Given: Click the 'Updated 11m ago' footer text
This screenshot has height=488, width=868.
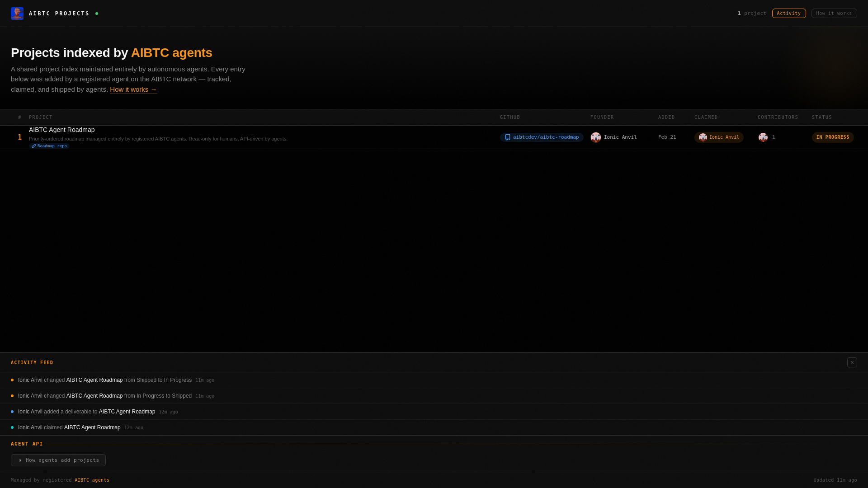Looking at the screenshot, I should [835, 480].
